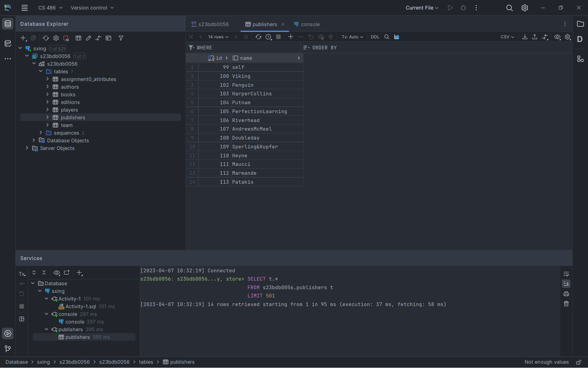
Task: Open the Tx: Auto transaction mode dropdown
Action: coord(352,37)
